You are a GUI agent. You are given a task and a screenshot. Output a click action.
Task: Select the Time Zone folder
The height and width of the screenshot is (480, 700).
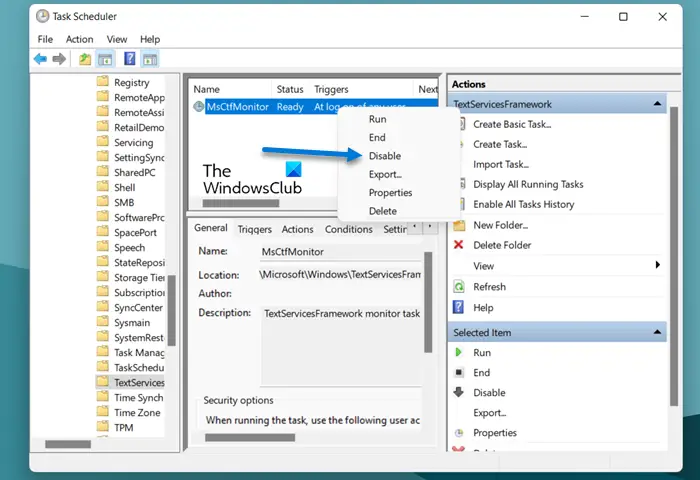coord(137,412)
